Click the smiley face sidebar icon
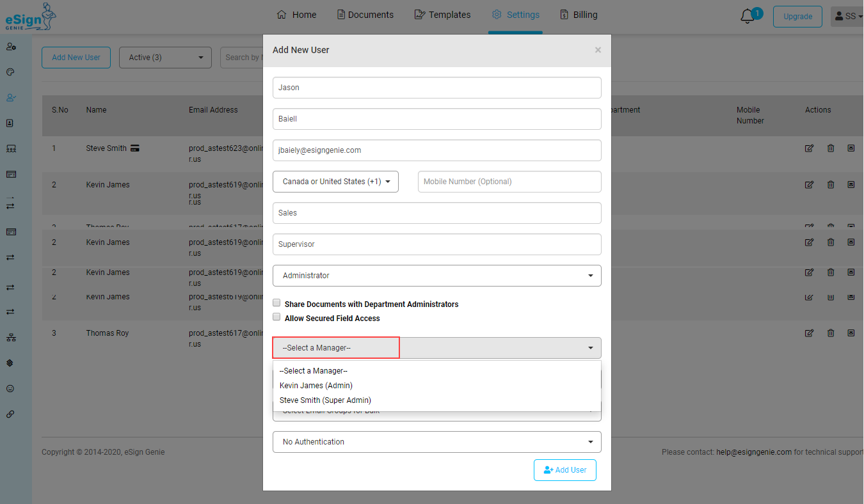Screen dimensions: 864x504 [x=10, y=388]
